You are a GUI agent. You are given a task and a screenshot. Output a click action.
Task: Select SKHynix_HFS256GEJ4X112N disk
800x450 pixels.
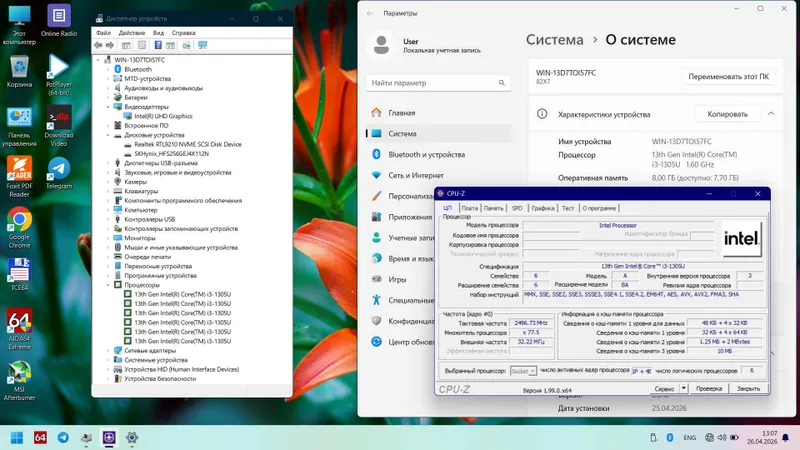point(171,154)
